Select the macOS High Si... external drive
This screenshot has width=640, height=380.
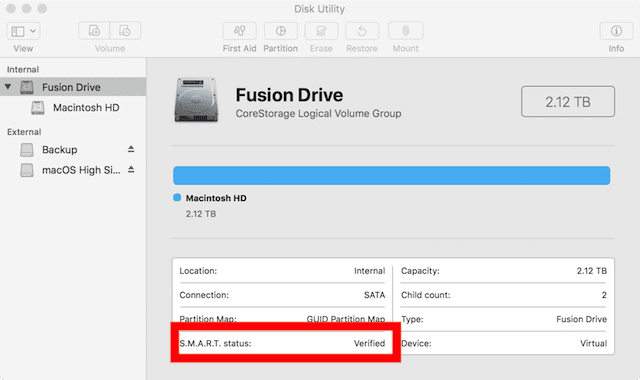click(81, 170)
